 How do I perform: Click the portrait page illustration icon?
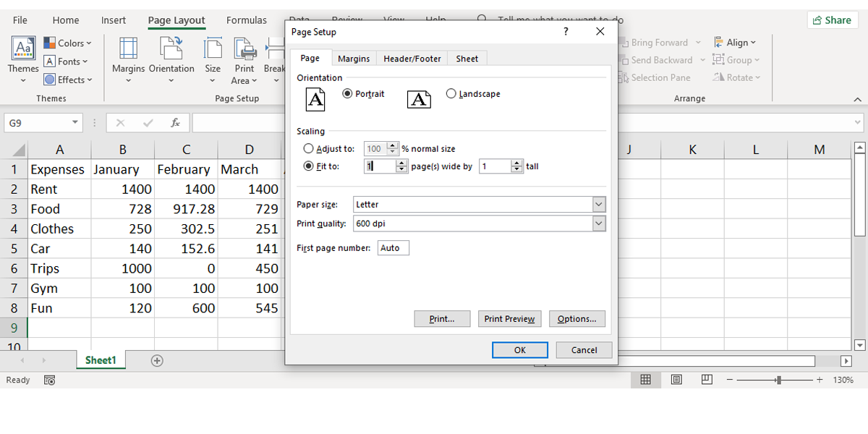315,99
